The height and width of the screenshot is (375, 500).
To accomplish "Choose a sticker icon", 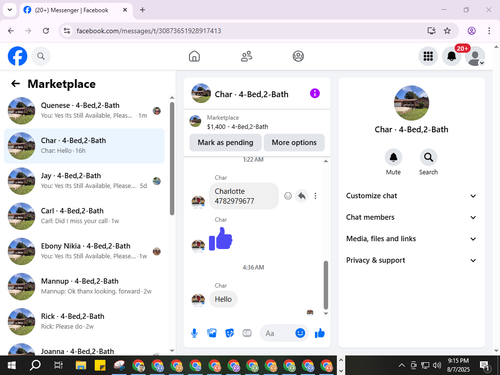I will click(229, 333).
